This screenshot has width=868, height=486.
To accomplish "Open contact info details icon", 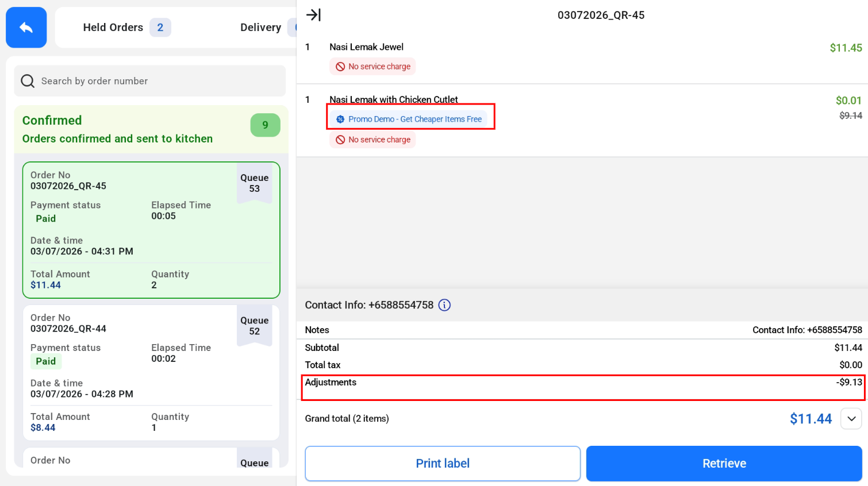I will pos(444,305).
